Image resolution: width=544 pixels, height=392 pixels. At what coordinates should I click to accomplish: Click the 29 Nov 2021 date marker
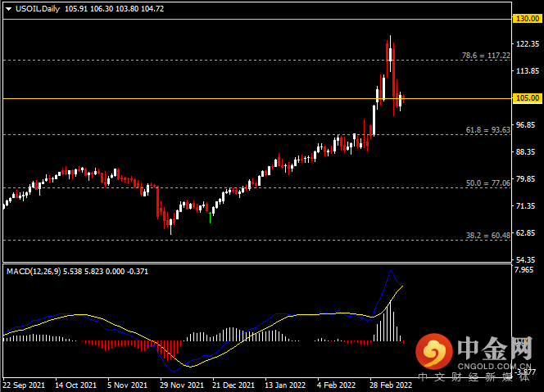(182, 385)
